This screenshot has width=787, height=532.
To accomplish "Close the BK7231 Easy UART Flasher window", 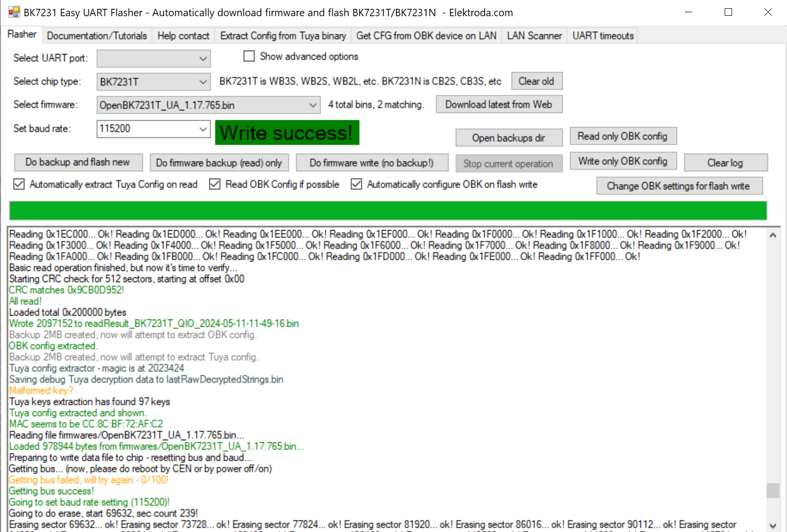I will (x=768, y=12).
